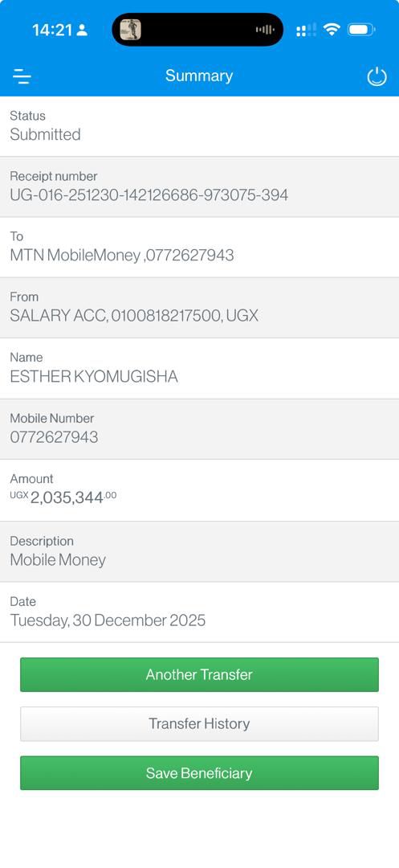This screenshot has width=399, height=868.
Task: Tap the album thumbnail in Dynamic Island
Action: point(130,30)
